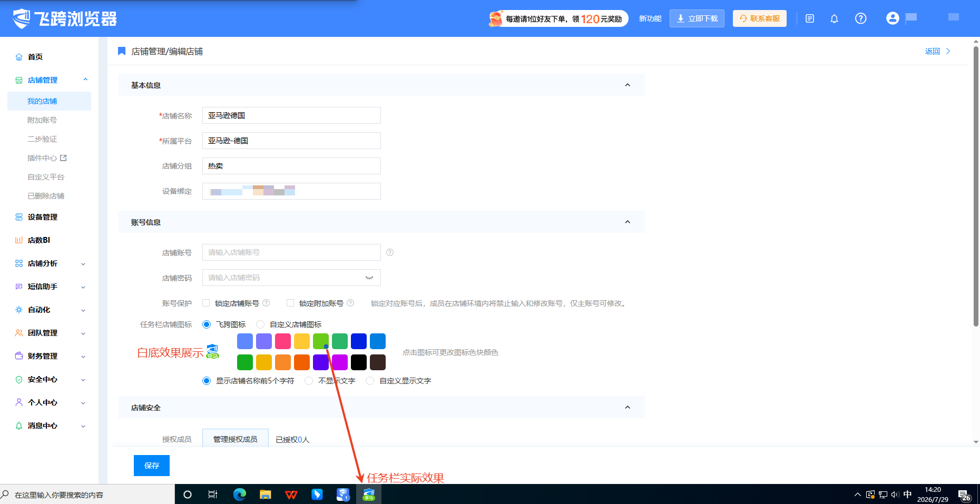Image resolution: width=980 pixels, height=504 pixels.
Task: Open 新功能 link in header
Action: point(650,18)
